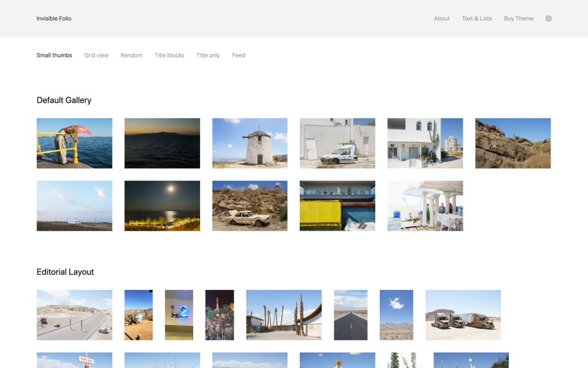Open the Title blocks layout
588x368 pixels.
169,55
